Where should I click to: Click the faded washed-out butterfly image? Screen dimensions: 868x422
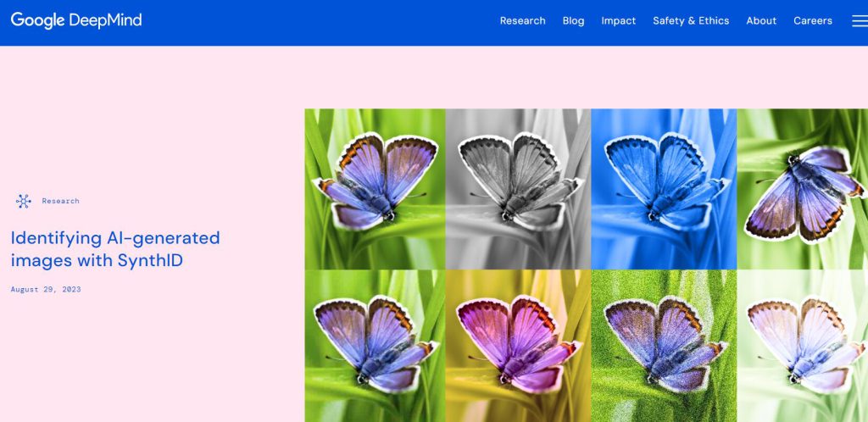tap(802, 345)
